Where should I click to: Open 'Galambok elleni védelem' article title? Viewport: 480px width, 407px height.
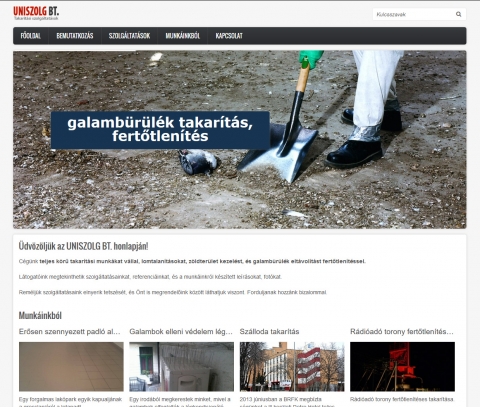click(181, 332)
